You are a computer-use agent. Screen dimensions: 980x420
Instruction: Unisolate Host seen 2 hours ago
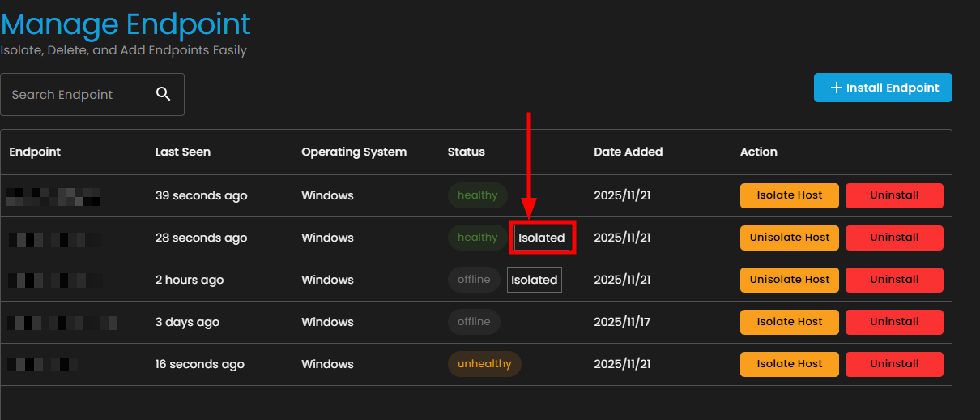click(789, 280)
